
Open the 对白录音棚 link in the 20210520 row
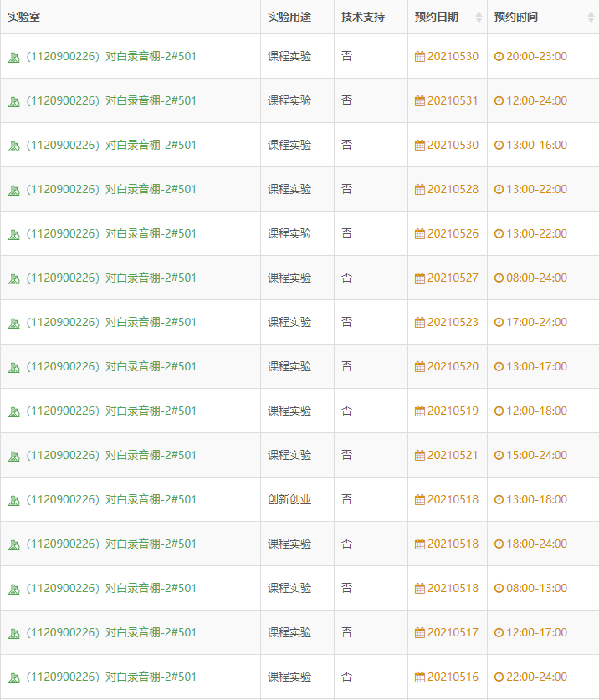tap(111, 366)
